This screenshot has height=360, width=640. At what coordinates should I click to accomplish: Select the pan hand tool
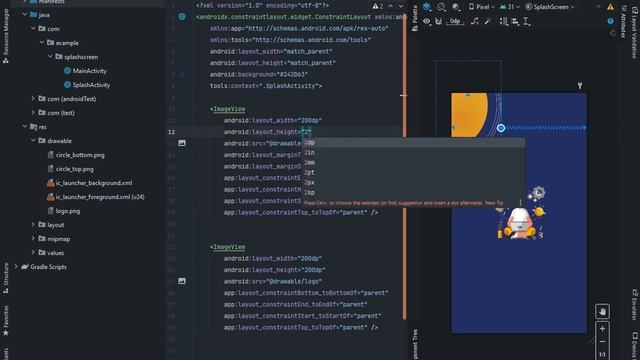(x=602, y=311)
